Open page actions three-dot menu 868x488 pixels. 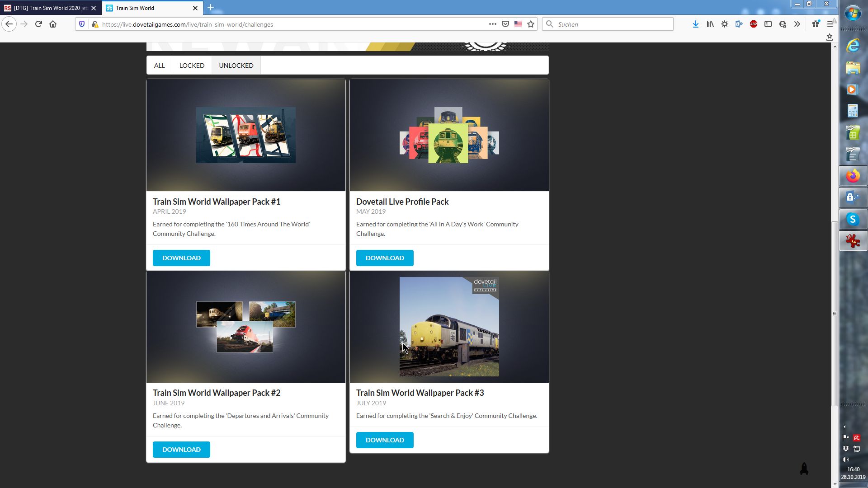[x=492, y=24]
